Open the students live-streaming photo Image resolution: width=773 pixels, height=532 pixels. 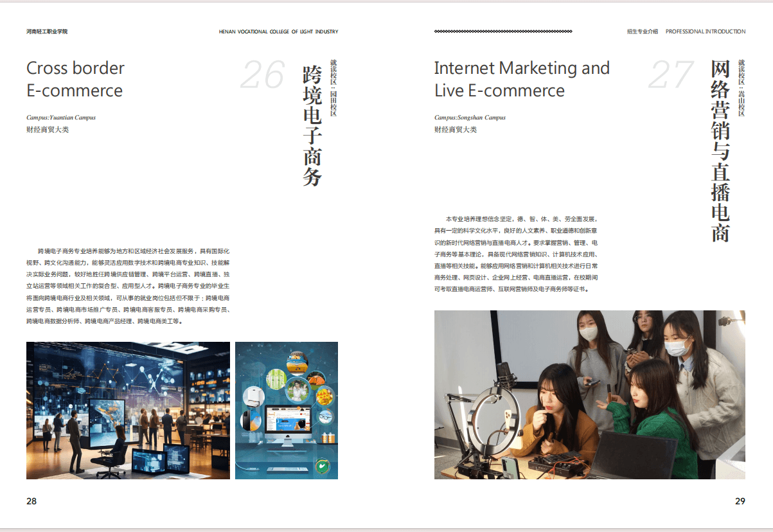589,395
